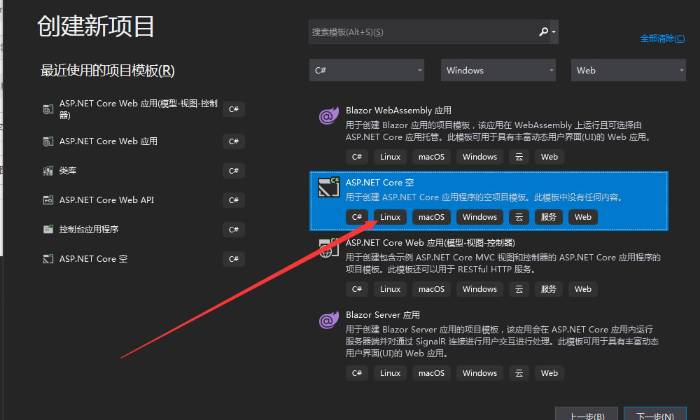The width and height of the screenshot is (700, 420).
Task: Click C# tag under ASP.NET Core 空
Action: (x=357, y=217)
